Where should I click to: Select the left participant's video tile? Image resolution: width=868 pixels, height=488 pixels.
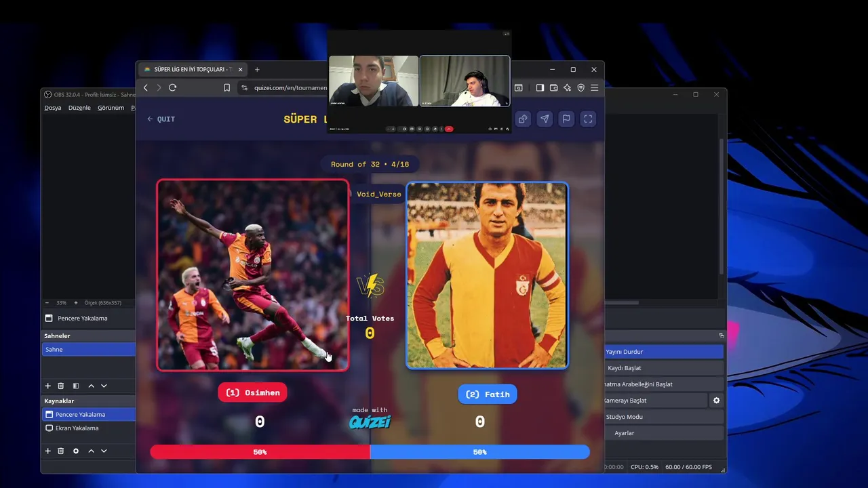[x=374, y=81]
